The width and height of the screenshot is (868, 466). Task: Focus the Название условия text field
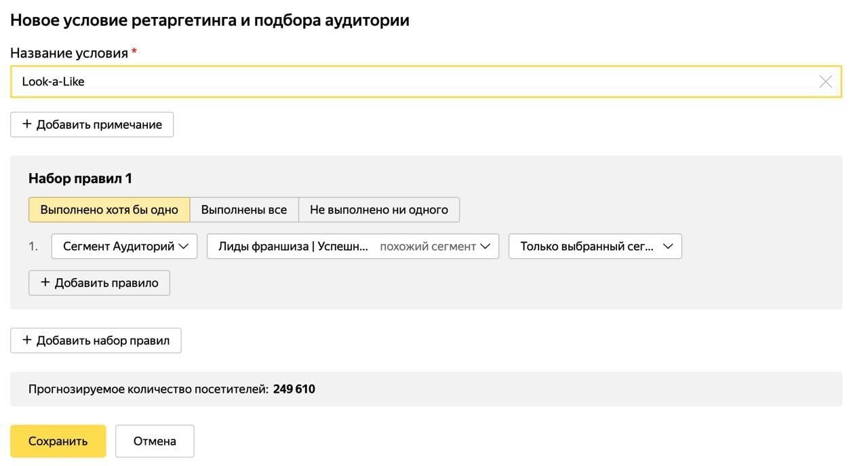pos(407,82)
